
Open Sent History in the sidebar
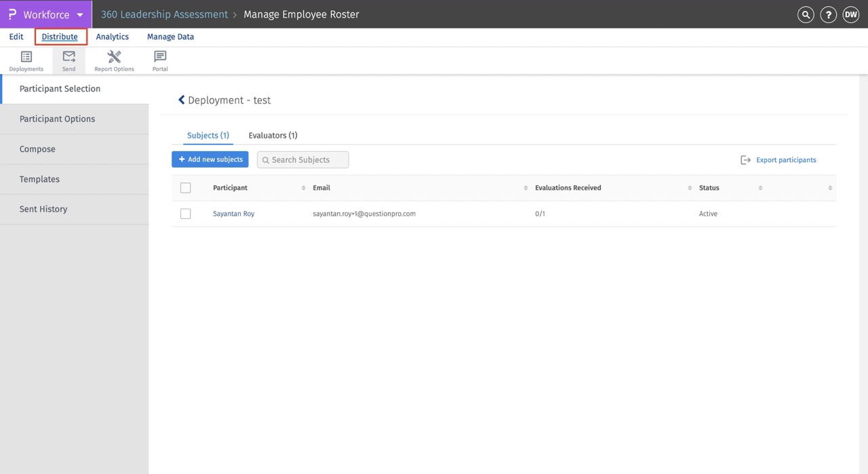[43, 209]
